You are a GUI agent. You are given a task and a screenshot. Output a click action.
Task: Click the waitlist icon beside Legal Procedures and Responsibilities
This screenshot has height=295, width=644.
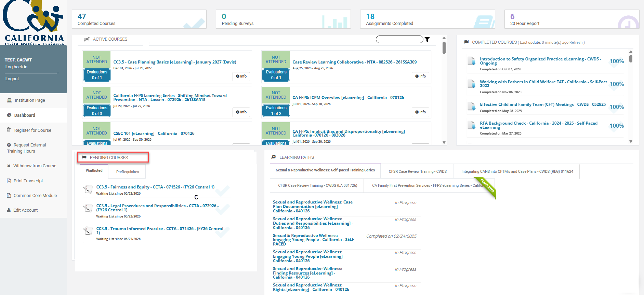tap(88, 208)
